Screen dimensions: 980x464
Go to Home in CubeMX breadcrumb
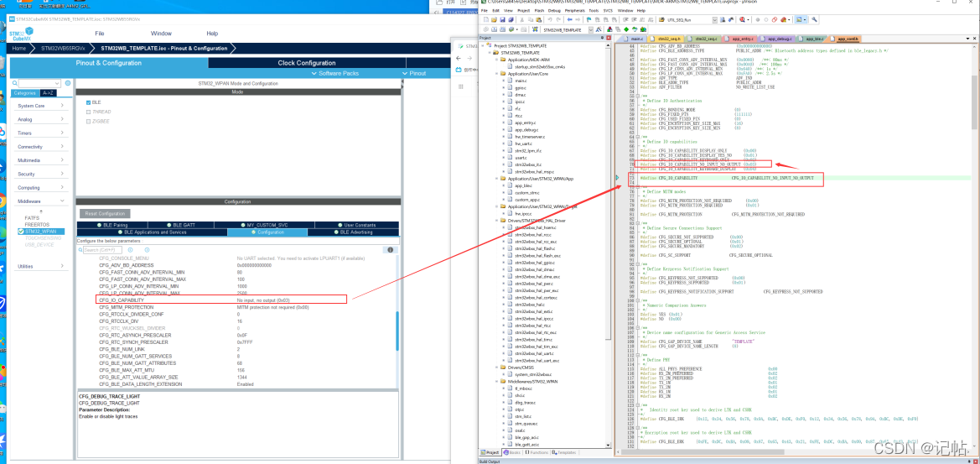pos(19,48)
